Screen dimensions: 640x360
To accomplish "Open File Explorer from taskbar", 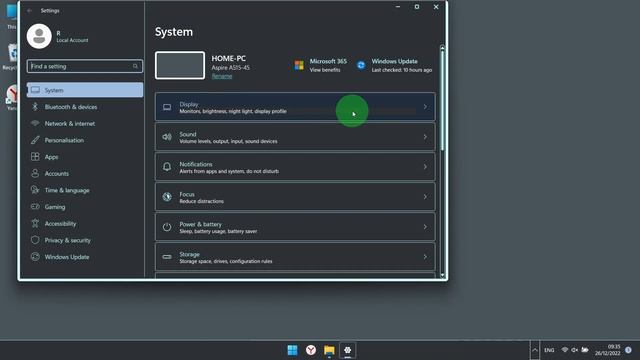I will point(329,350).
